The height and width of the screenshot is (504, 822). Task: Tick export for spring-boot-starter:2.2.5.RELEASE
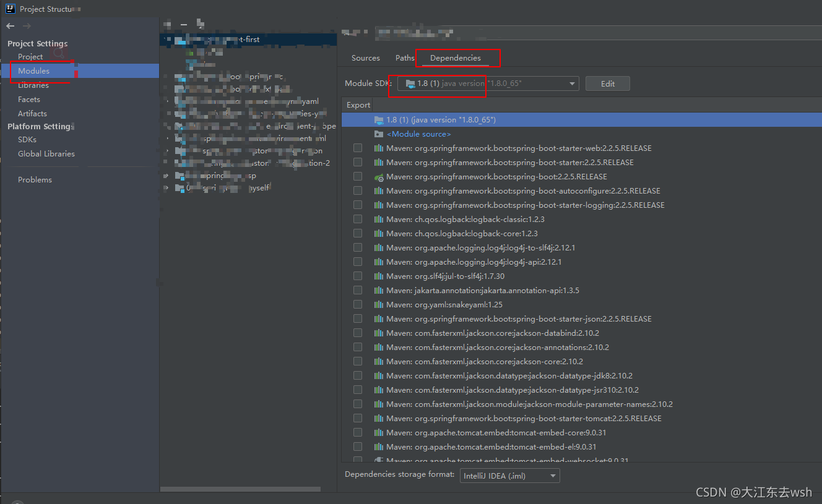tap(358, 163)
